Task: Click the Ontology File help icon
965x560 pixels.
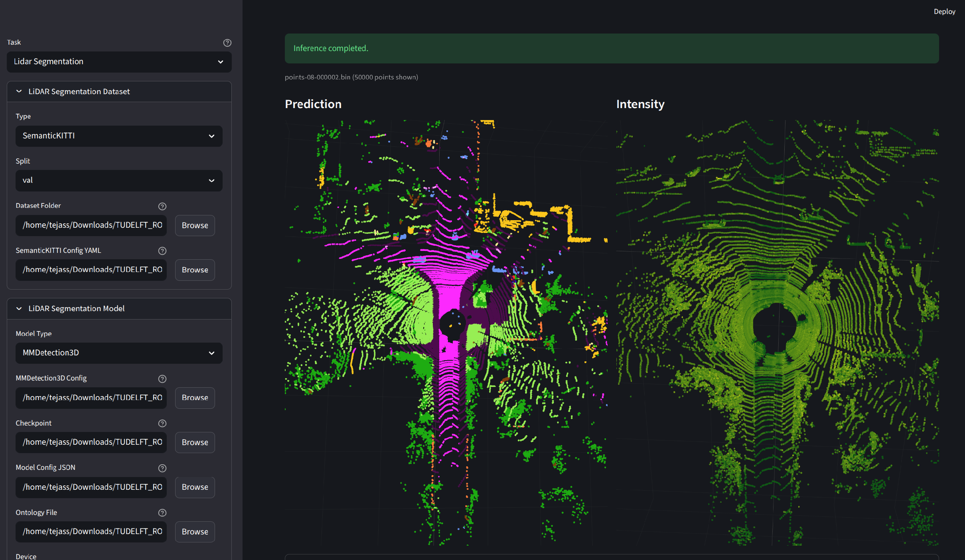Action: [162, 513]
